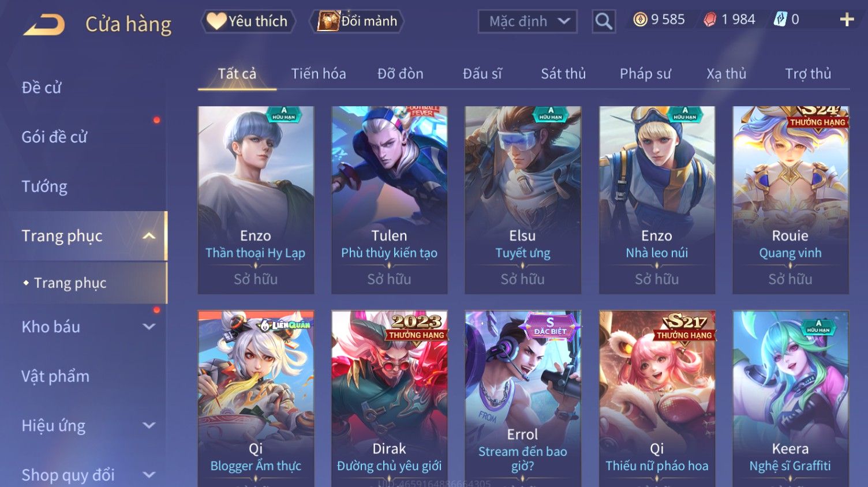Screen dimensions: 868x487
Task: Switch to the Tiến hóa tab
Action: click(319, 74)
